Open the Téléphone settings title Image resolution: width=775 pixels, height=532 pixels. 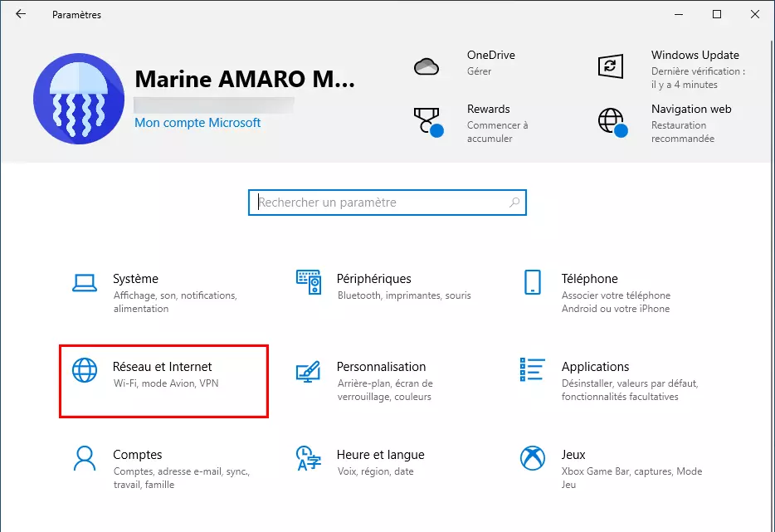point(589,278)
